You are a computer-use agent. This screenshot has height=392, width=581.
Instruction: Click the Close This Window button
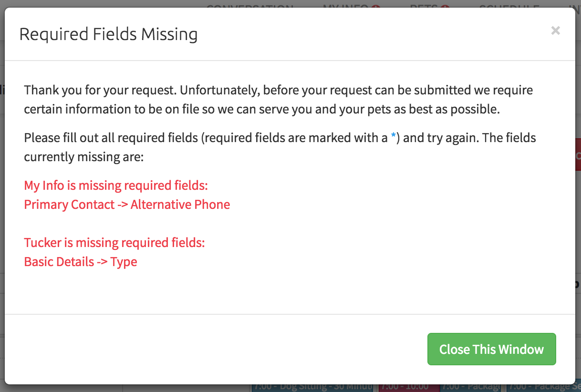[491, 349]
